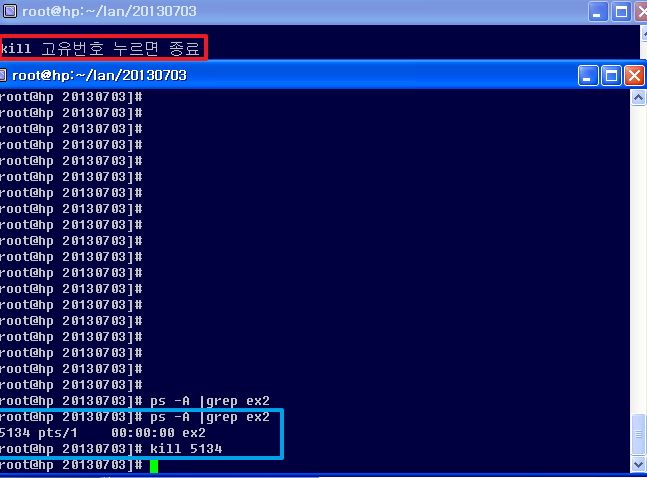
Task: Click scrollbar down arrow in front terminal
Action: coord(638,464)
